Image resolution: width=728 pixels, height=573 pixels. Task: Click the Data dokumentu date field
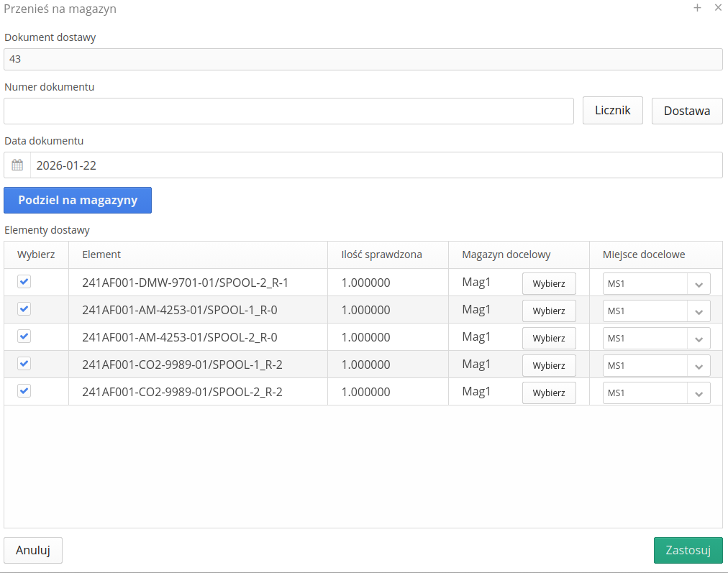pyautogui.click(x=374, y=165)
